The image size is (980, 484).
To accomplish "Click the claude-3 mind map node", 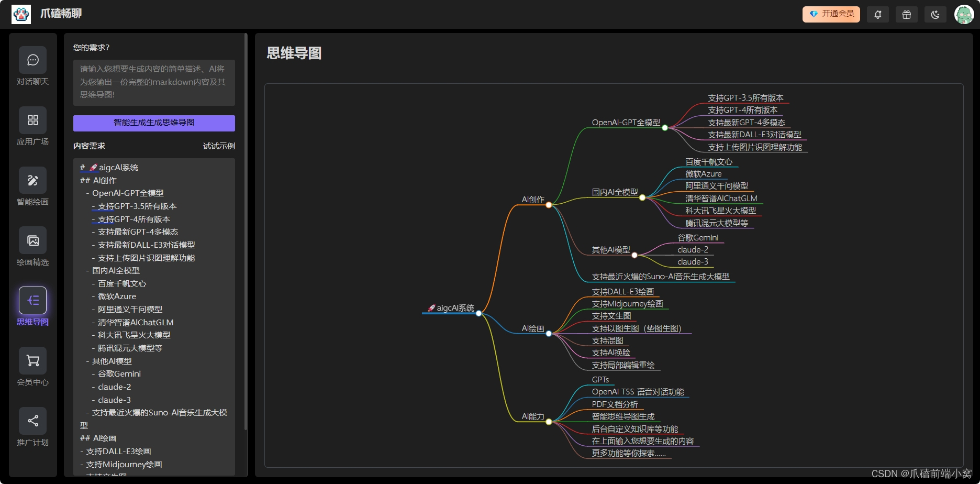I will click(x=693, y=262).
